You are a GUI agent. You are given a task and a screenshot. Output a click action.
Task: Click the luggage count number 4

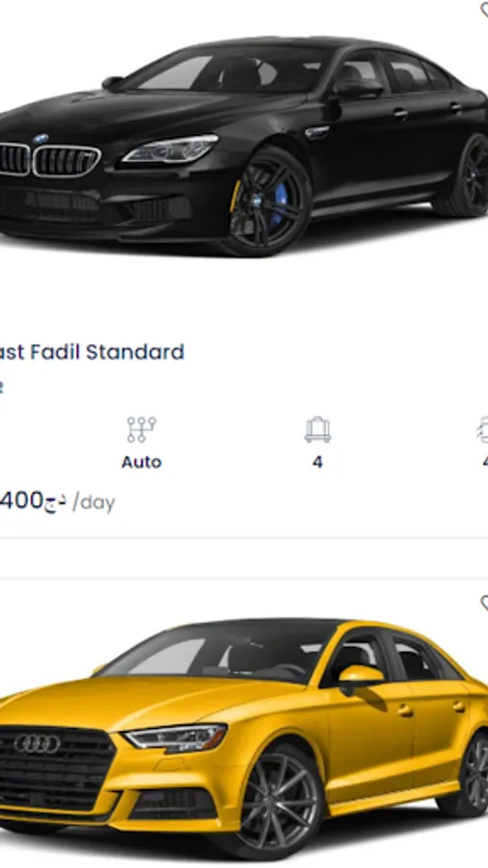coord(317,462)
